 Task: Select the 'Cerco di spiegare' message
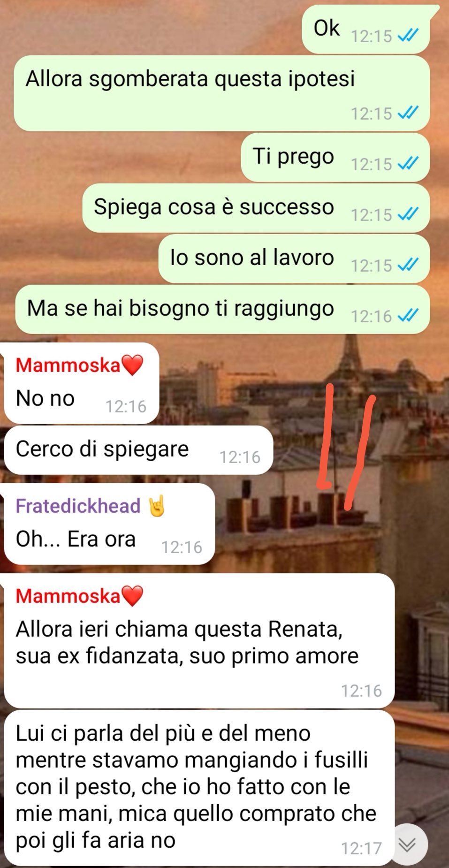coord(138,450)
